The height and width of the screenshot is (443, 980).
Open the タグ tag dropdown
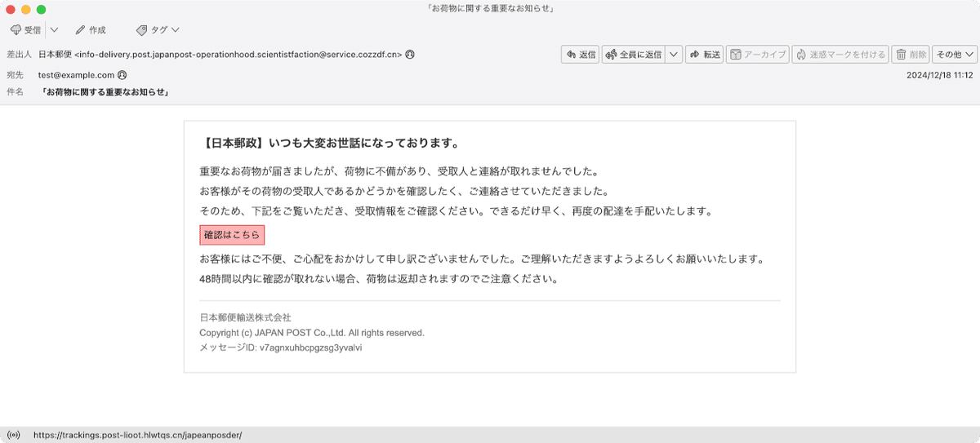158,30
